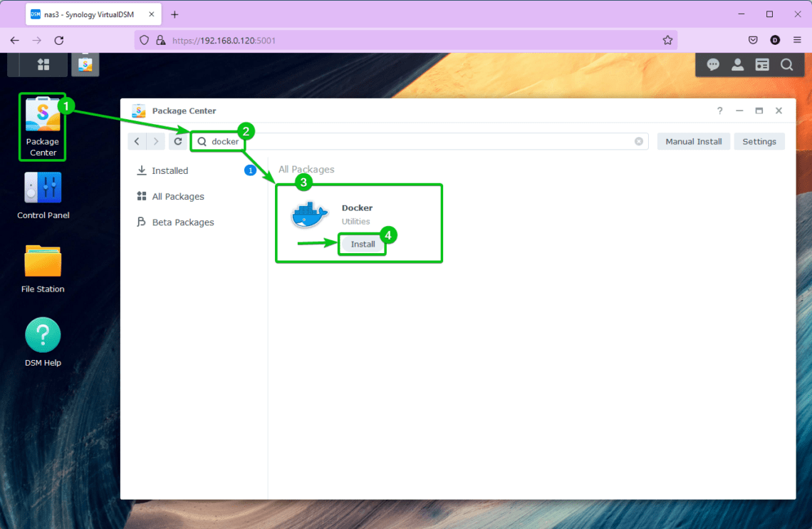Open Package Center Settings
The width and height of the screenshot is (812, 529).
(759, 141)
